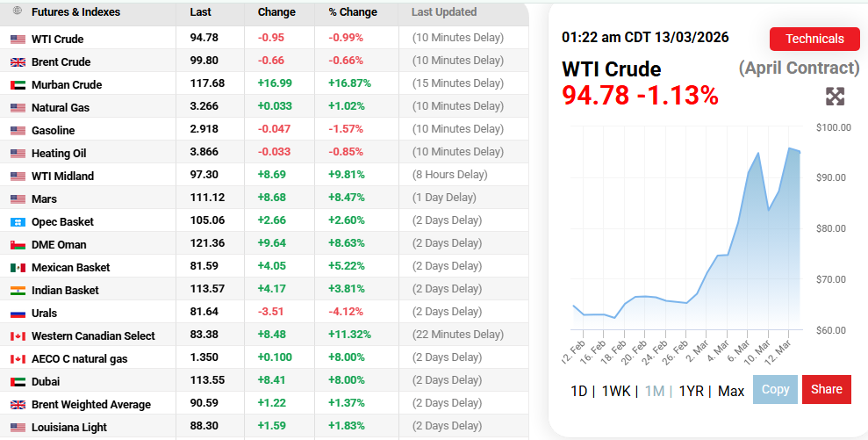Click the Futures & Indexes header label
This screenshot has height=440, width=868.
[x=75, y=11]
